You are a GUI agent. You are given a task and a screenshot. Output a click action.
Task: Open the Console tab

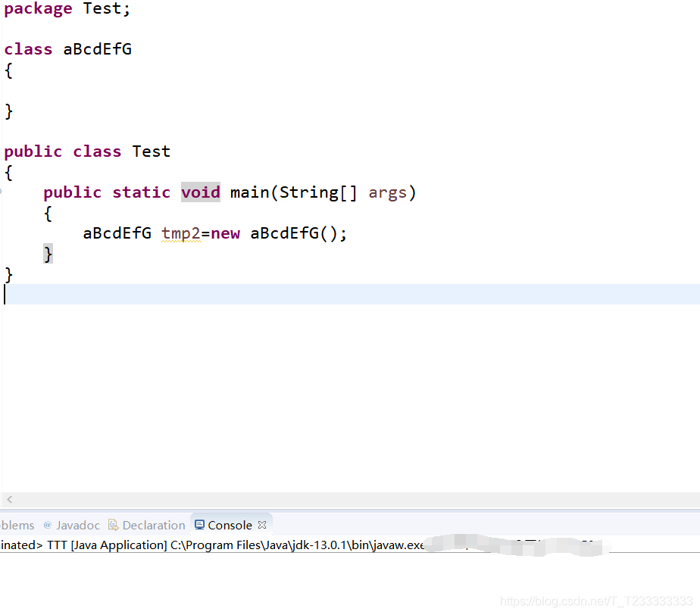pyautogui.click(x=230, y=525)
